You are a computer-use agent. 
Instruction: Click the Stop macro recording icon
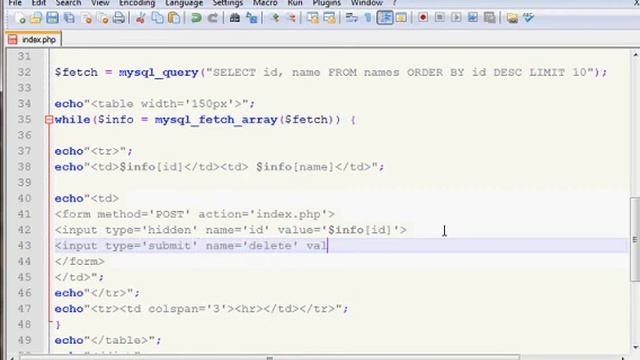pyautogui.click(x=440, y=18)
